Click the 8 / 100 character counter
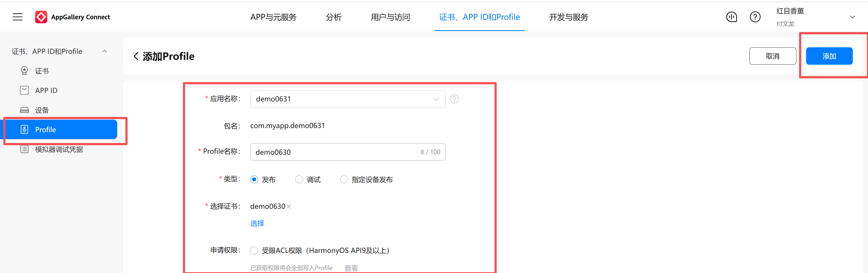Image resolution: width=868 pixels, height=273 pixels. coord(430,152)
